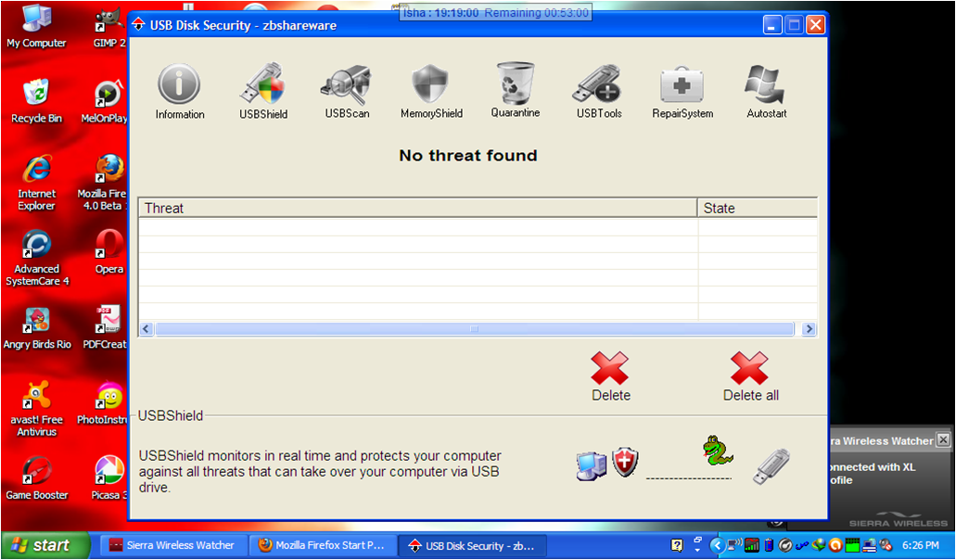Open the Start menu

(45, 545)
